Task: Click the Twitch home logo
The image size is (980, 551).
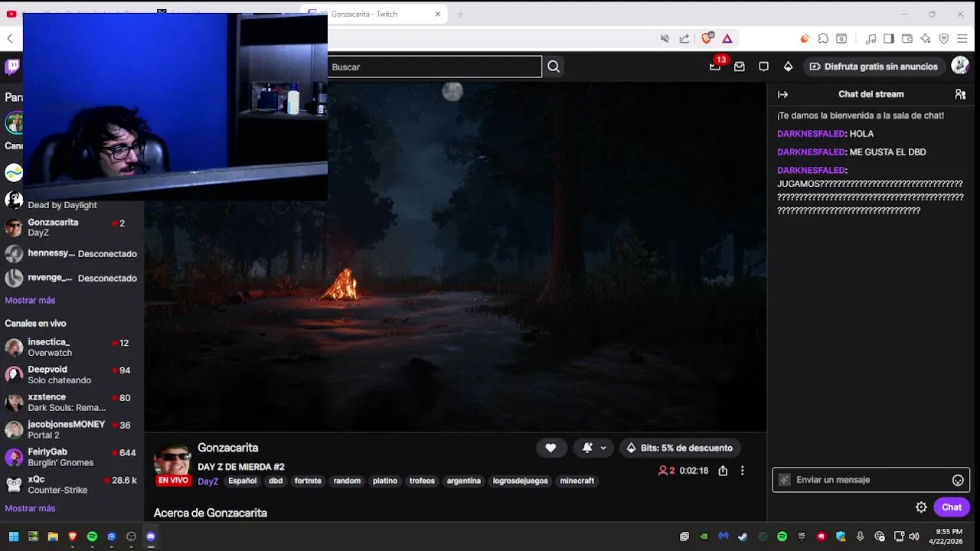Action: coord(12,67)
